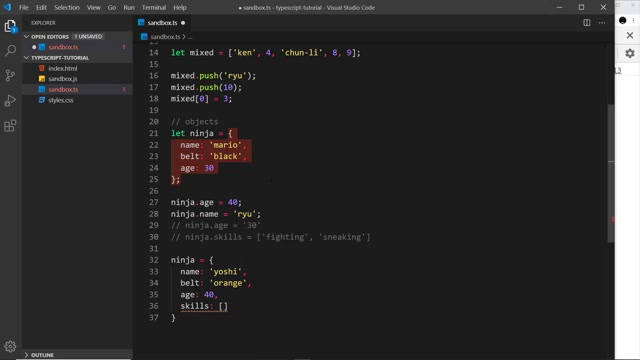Viewport: 640px width, 360px height.
Task: Open the Go menu
Action: pyautogui.click(x=111, y=7)
